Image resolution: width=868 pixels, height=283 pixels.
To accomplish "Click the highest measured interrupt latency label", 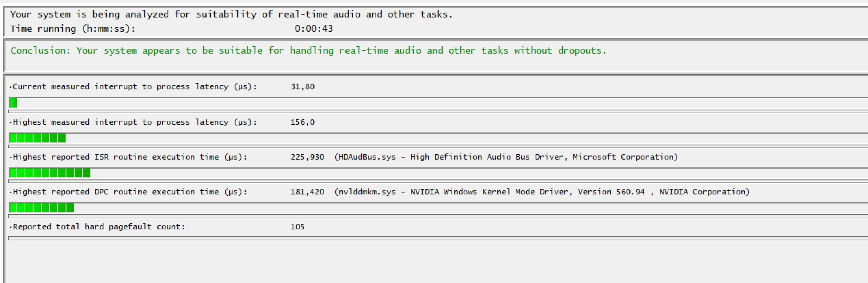I will click(x=134, y=122).
